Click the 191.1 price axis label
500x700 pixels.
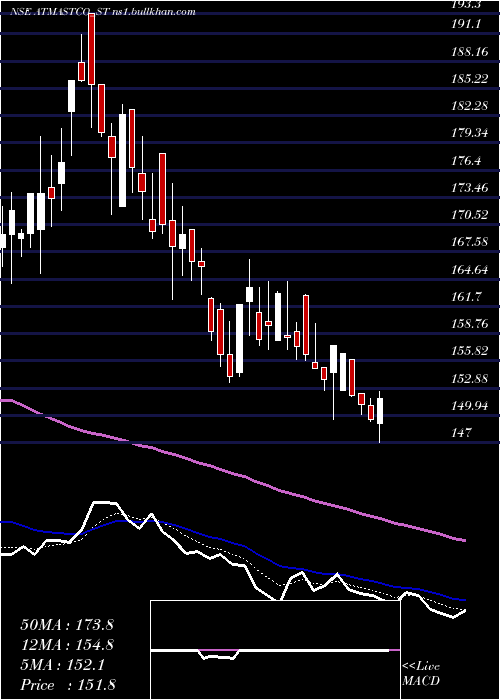pyautogui.click(x=466, y=25)
